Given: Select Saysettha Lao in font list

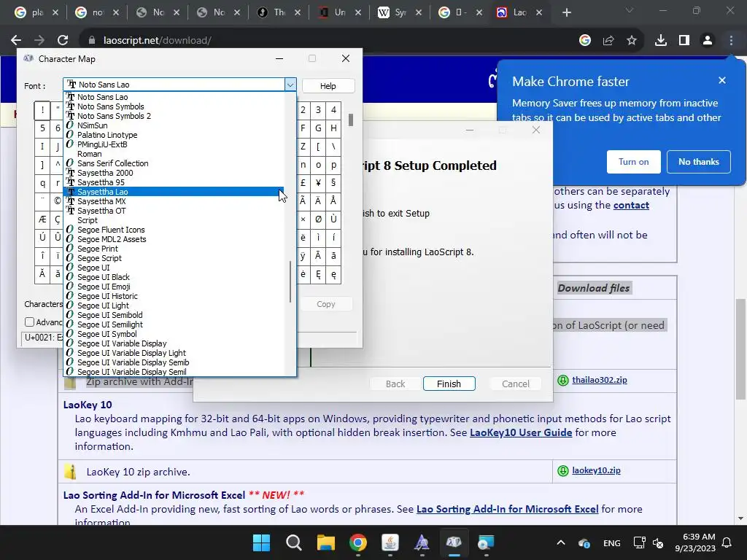Looking at the screenshot, I should [174, 192].
